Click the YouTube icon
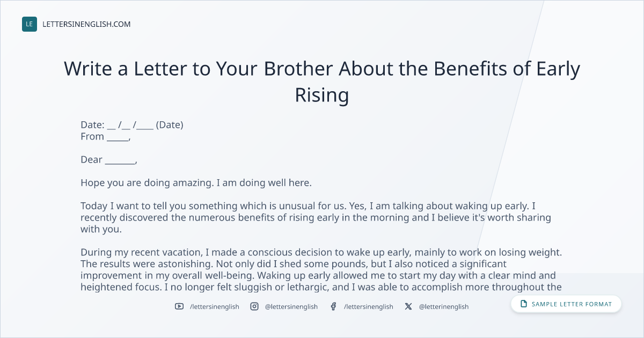The width and height of the screenshot is (644, 338). coord(179,306)
